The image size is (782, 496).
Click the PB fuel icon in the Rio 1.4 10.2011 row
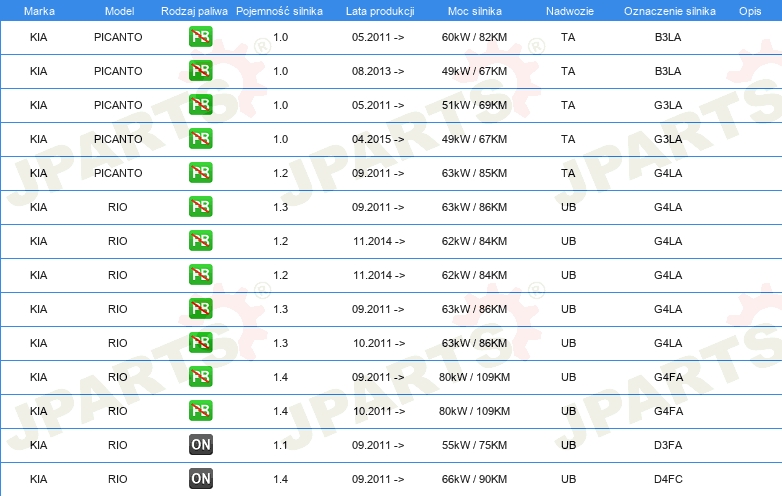click(x=200, y=410)
